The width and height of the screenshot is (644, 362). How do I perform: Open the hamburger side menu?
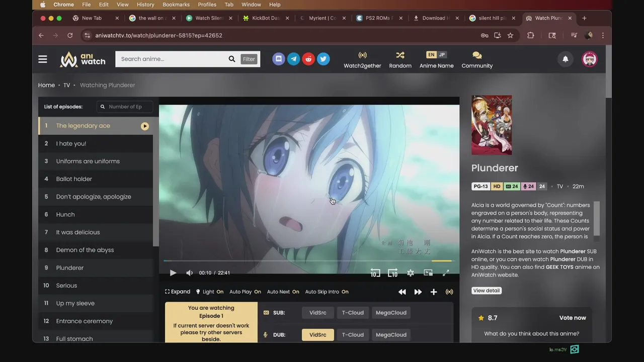(43, 59)
